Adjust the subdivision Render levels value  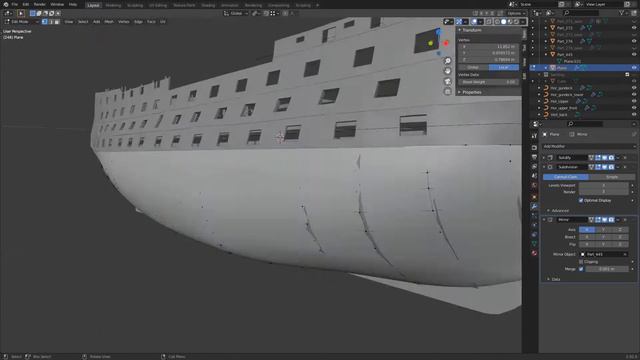point(604,192)
